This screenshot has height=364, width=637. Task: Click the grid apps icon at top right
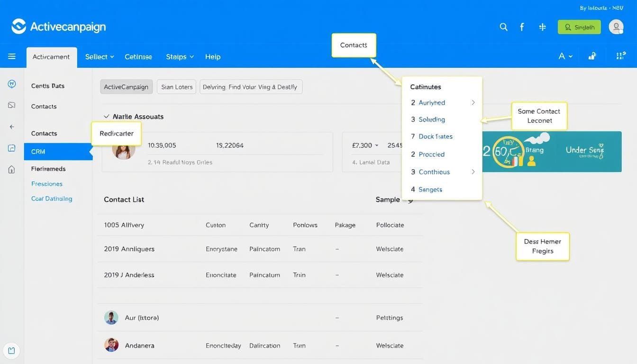(621, 56)
